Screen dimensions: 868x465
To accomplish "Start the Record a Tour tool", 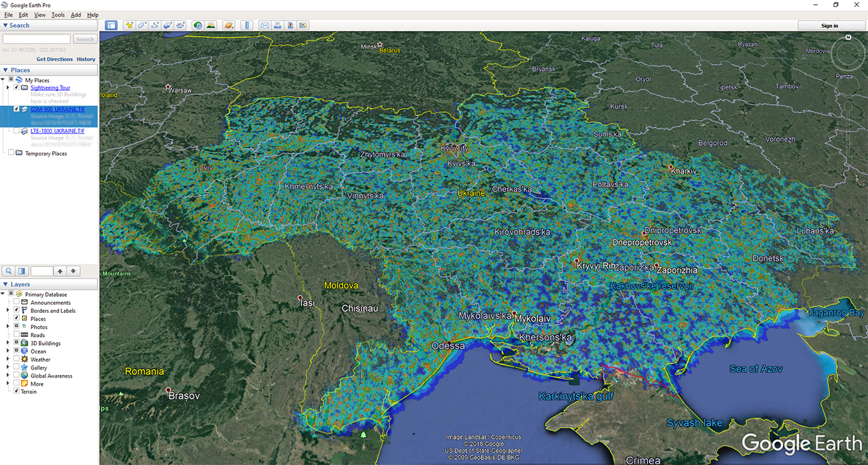I will click(180, 25).
